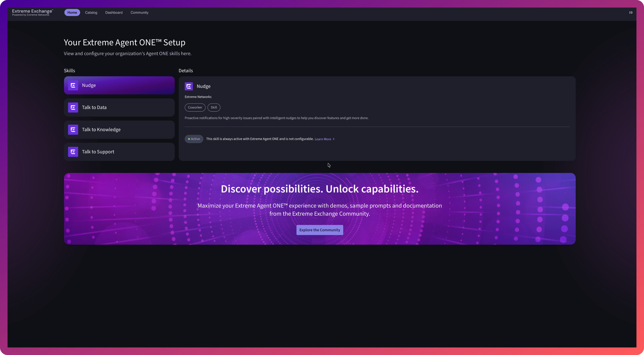Click the Skills section heading
644x355 pixels.
69,70
